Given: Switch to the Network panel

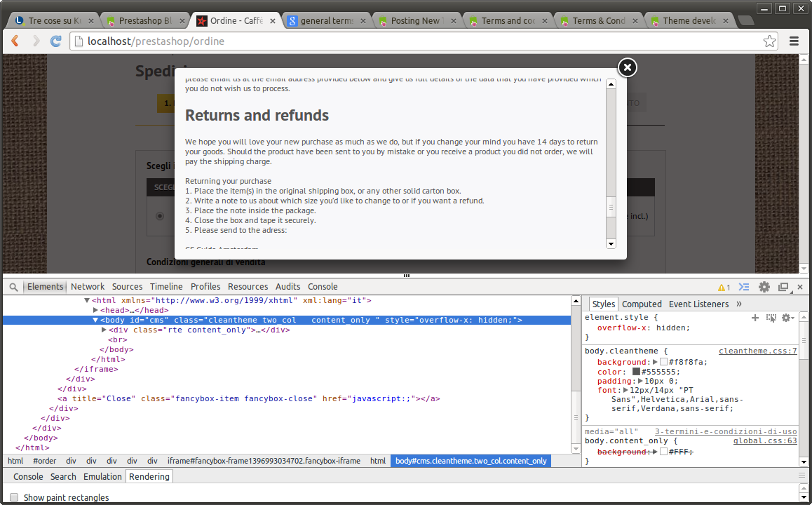Looking at the screenshot, I should point(88,286).
